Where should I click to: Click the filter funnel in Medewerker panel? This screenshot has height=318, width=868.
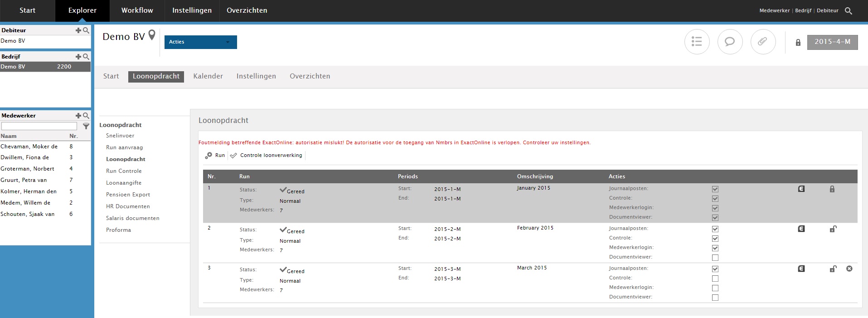pyautogui.click(x=86, y=126)
